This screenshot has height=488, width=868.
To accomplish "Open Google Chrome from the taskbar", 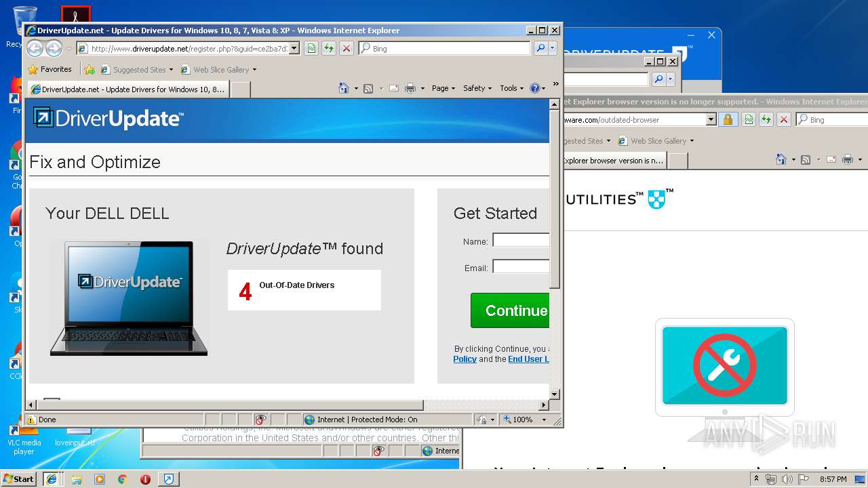I will (122, 479).
